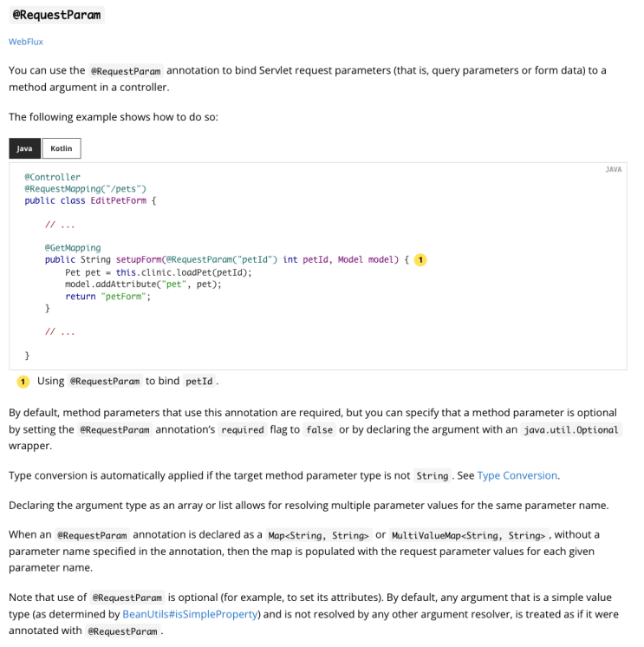Click the EditPetForm class name
The image size is (644, 647).
click(119, 200)
